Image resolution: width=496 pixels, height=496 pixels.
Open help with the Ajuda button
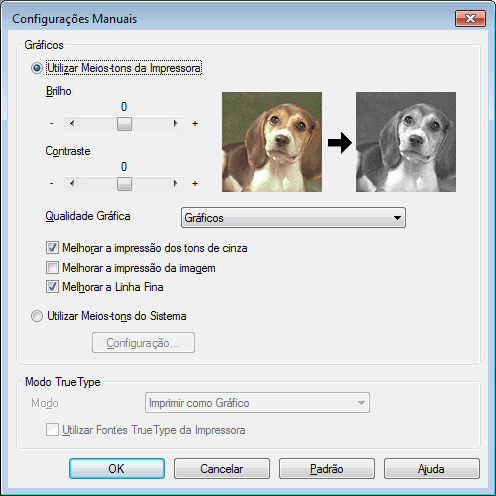tap(432, 469)
